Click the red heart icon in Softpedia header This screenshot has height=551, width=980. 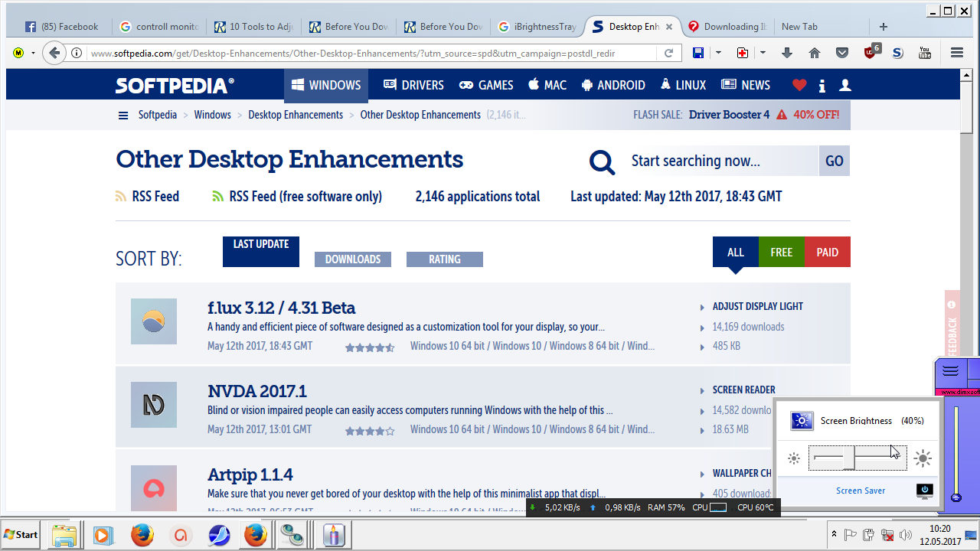799,85
